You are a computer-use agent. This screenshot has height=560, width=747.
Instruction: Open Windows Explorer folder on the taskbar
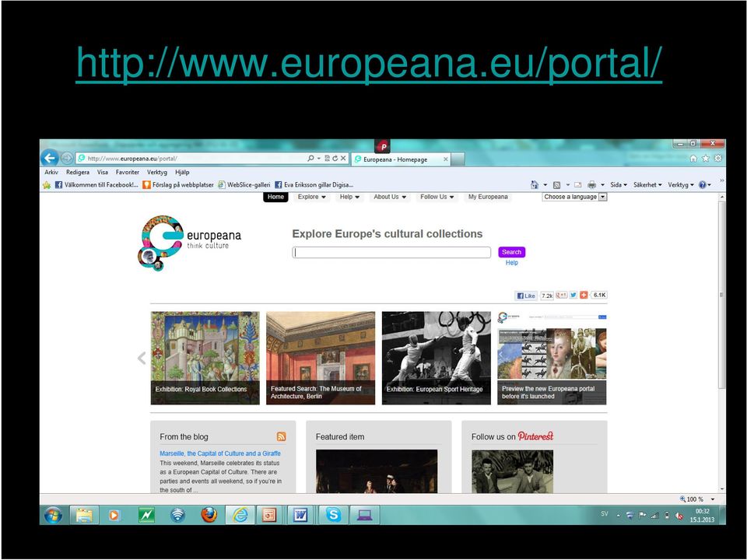pos(84,515)
